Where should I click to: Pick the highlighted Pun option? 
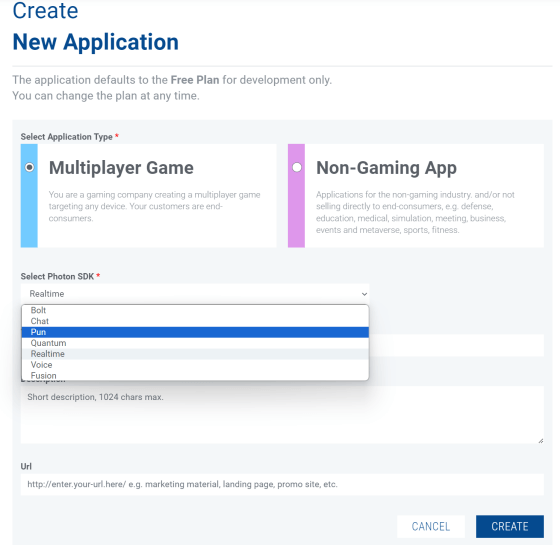point(195,332)
